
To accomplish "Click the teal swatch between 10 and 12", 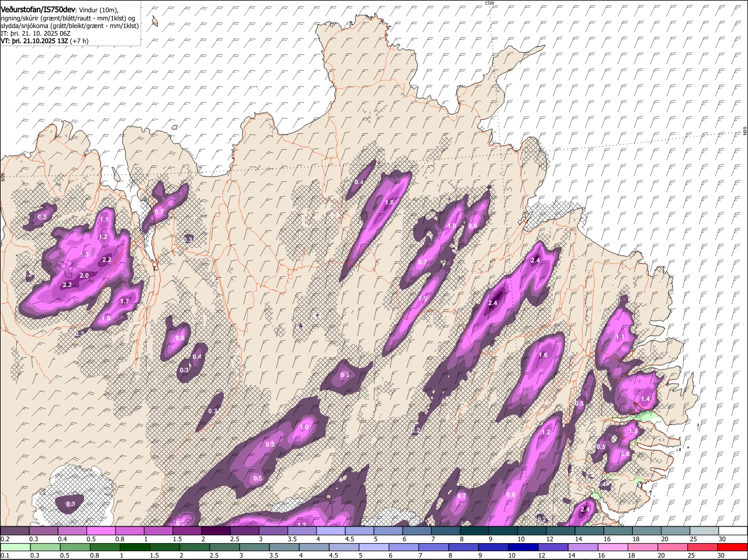I will coord(532,531).
